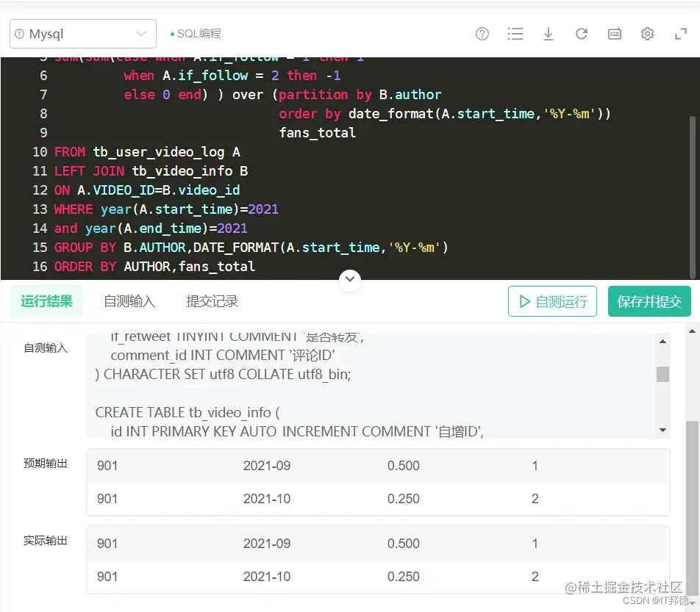Switch to the 自测输入 tab
The image size is (700, 612).
129,301
